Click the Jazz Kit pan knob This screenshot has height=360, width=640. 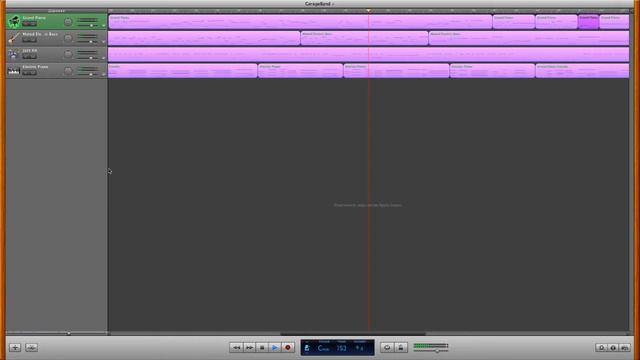coord(68,54)
